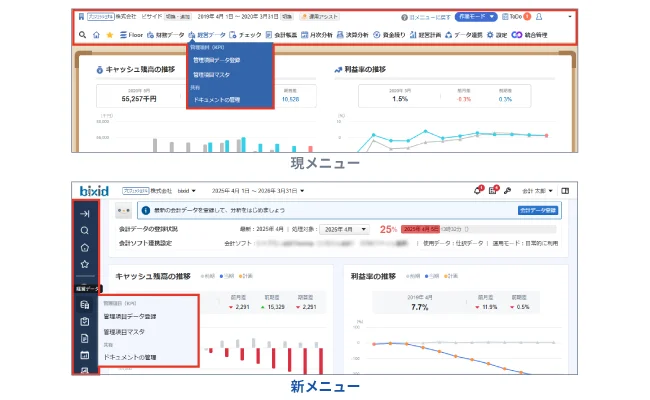Open the fiscal period dropdown beside bixid logo
The height and width of the screenshot is (400, 650).
tap(258, 191)
